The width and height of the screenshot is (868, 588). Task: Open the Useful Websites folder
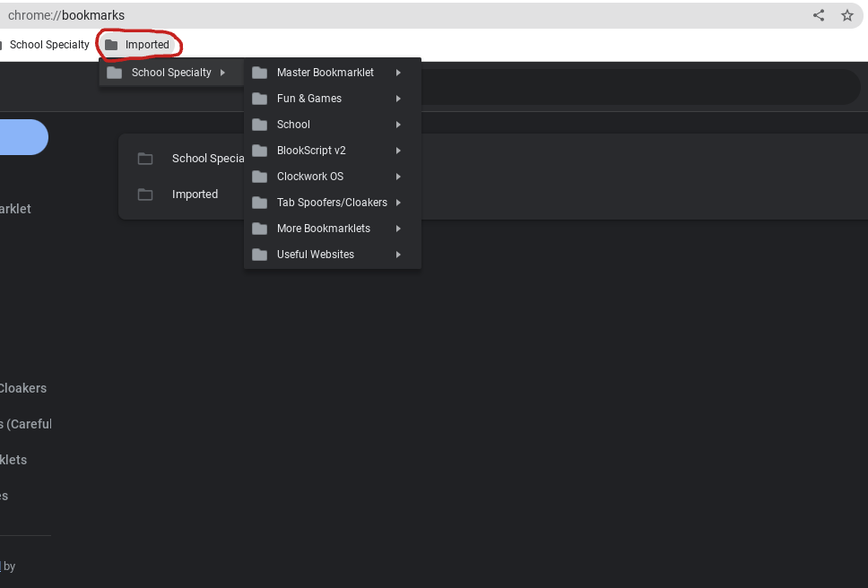point(332,255)
